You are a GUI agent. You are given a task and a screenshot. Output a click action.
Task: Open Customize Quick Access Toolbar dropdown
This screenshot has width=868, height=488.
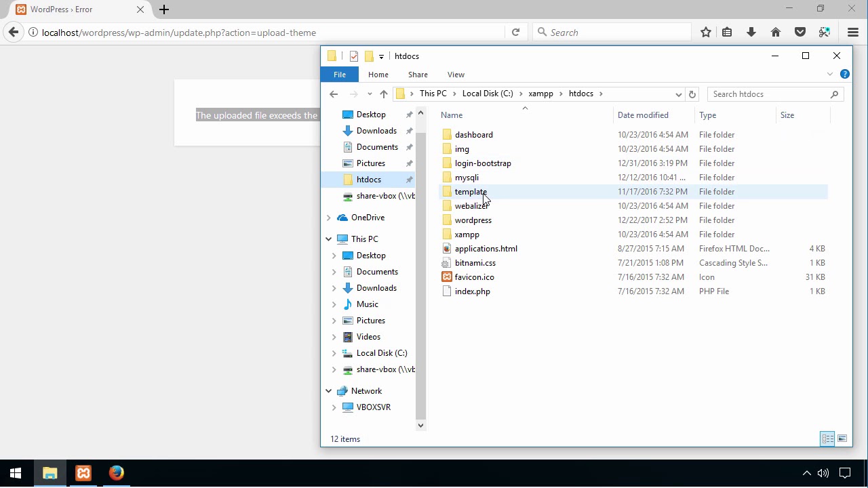[381, 56]
